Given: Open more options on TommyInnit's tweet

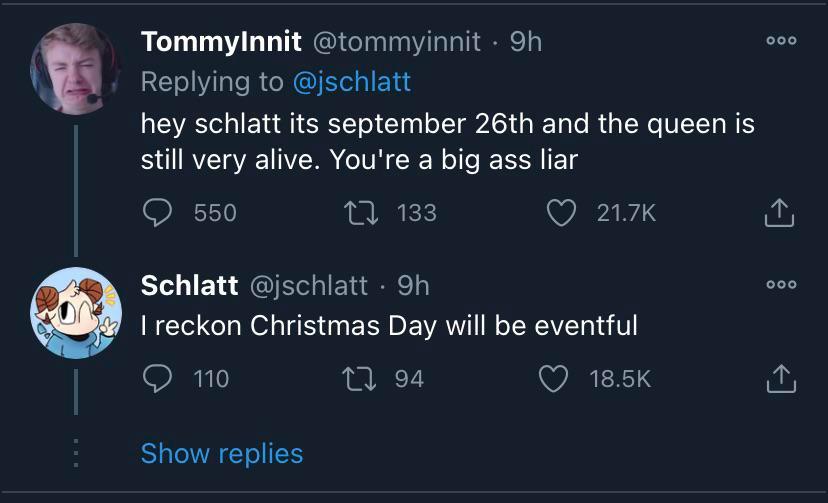Looking at the screenshot, I should coord(779,42).
